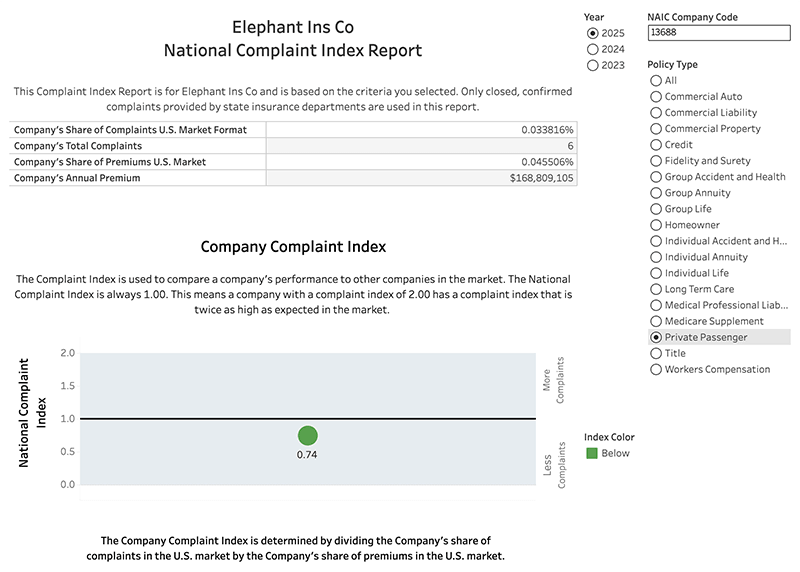This screenshot has width=800, height=572.
Task: Pick the Homeowner policy type
Action: pos(656,225)
